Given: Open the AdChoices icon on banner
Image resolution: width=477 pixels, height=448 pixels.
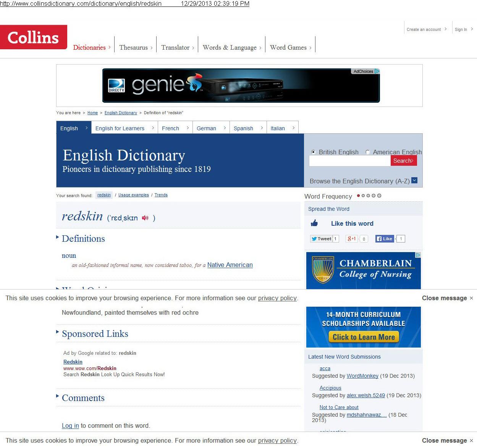Looking at the screenshot, I should pyautogui.click(x=377, y=71).
